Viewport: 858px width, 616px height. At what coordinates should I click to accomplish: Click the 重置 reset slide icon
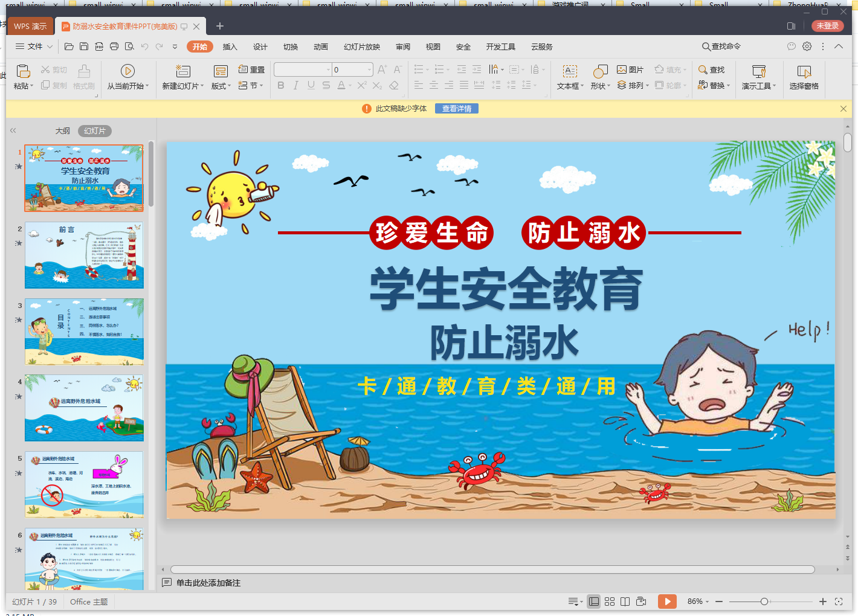coord(251,69)
